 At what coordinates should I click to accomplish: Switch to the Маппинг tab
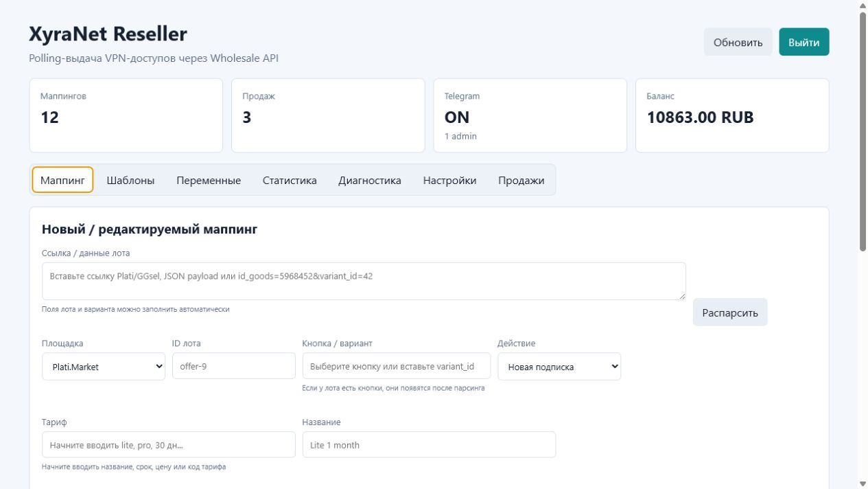click(x=62, y=180)
